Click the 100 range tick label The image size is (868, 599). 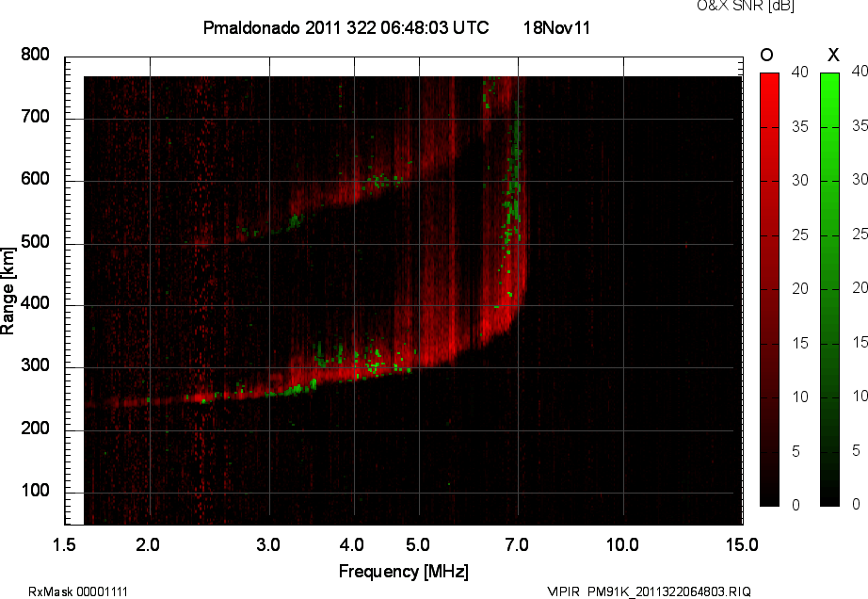point(35,491)
